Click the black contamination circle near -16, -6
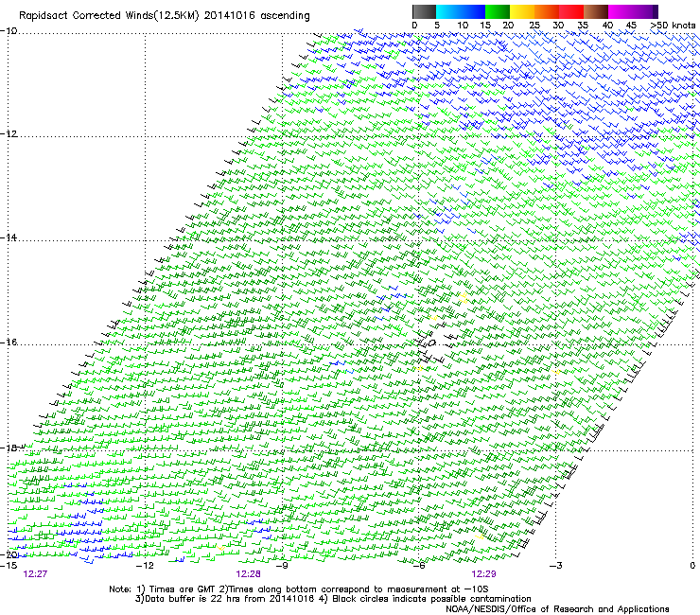 pos(431,343)
